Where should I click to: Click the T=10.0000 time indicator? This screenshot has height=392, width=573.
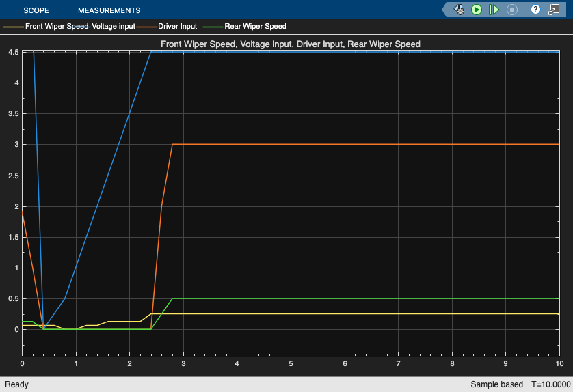[550, 384]
